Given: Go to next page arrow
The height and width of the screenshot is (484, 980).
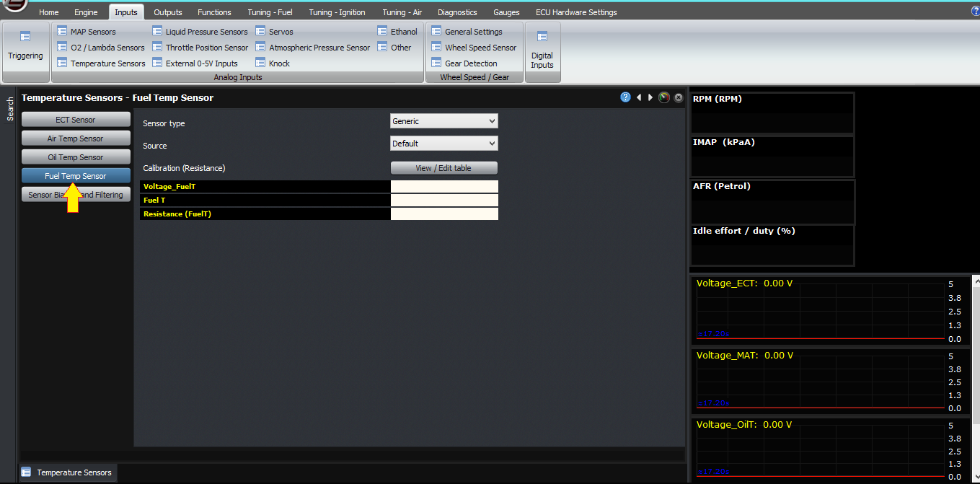Looking at the screenshot, I should coord(650,97).
